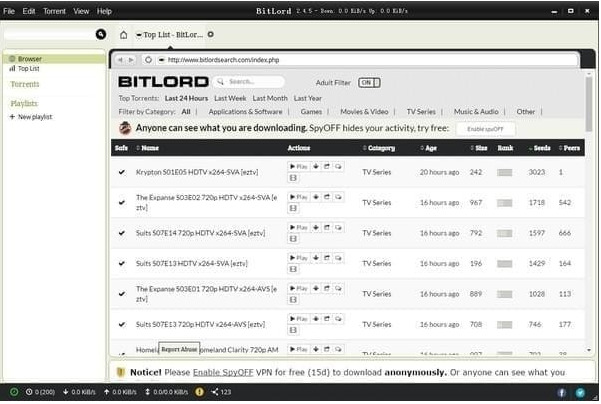Open the Edit menu
The height and width of the screenshot is (404, 601).
(x=29, y=11)
